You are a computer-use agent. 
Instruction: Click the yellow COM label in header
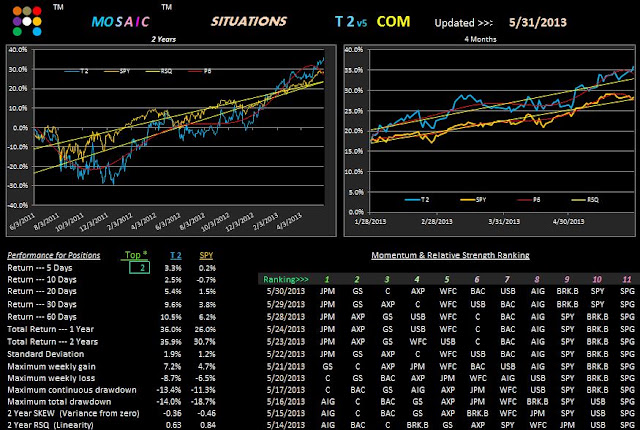pos(393,21)
